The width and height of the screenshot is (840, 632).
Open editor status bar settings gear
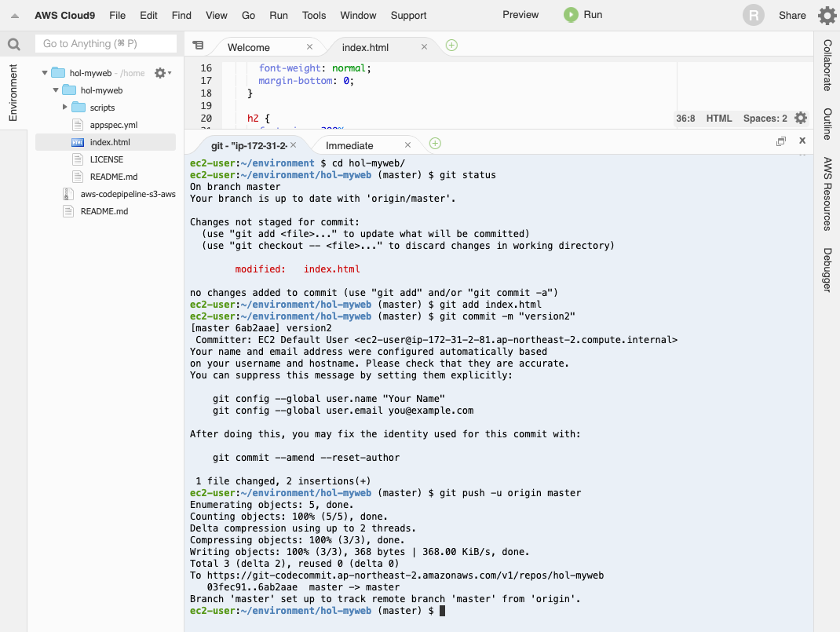coord(801,119)
